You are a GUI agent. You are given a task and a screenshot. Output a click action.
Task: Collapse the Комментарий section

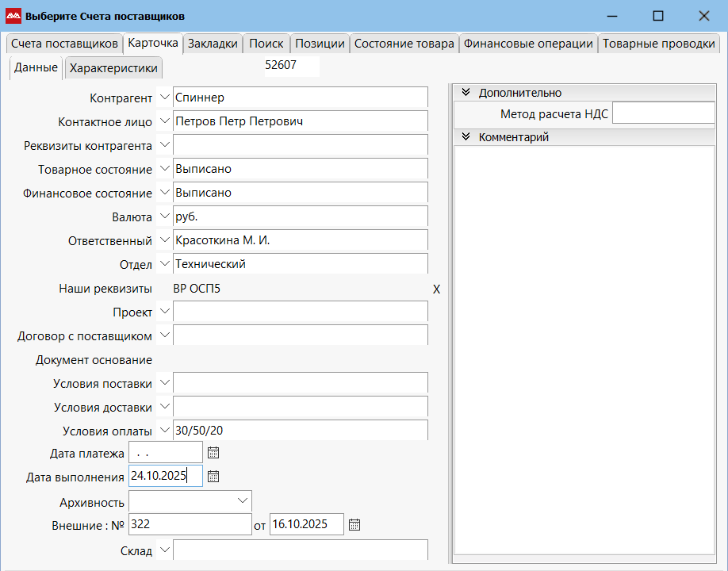tap(466, 137)
